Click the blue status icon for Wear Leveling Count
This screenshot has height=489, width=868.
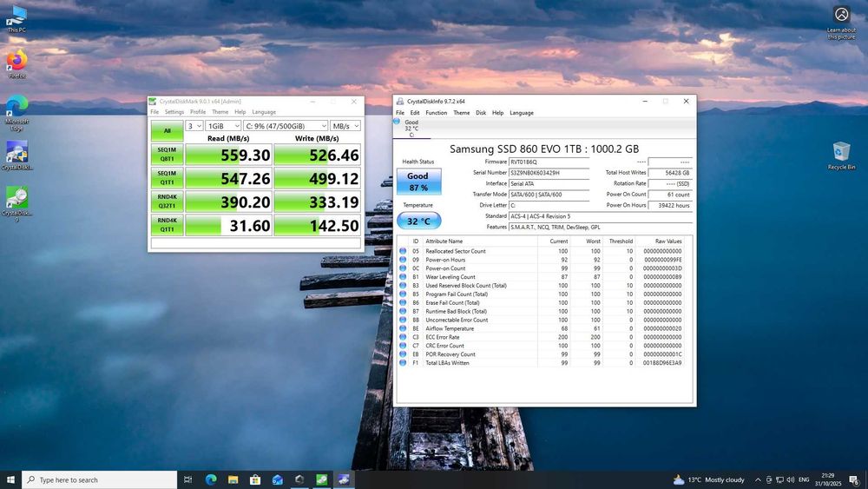pyautogui.click(x=403, y=277)
